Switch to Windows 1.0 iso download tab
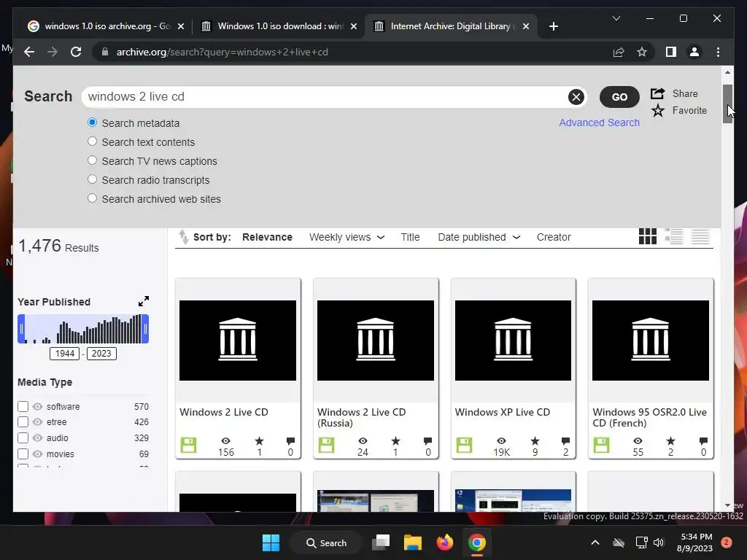The image size is (747, 560). pyautogui.click(x=279, y=26)
